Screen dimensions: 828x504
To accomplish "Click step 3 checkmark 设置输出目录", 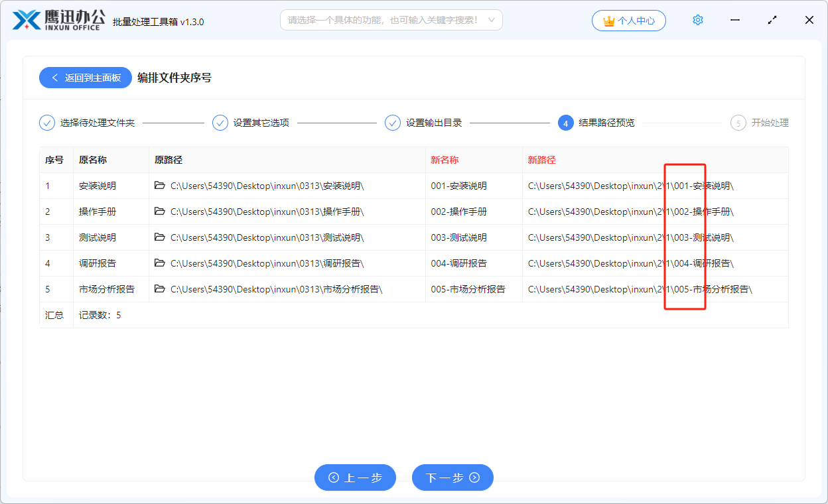I will pos(393,123).
